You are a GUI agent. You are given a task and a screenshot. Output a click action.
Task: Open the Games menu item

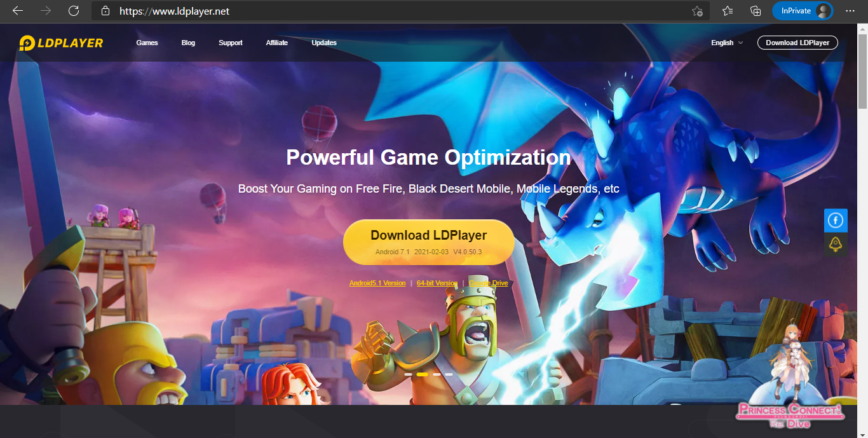tap(147, 43)
